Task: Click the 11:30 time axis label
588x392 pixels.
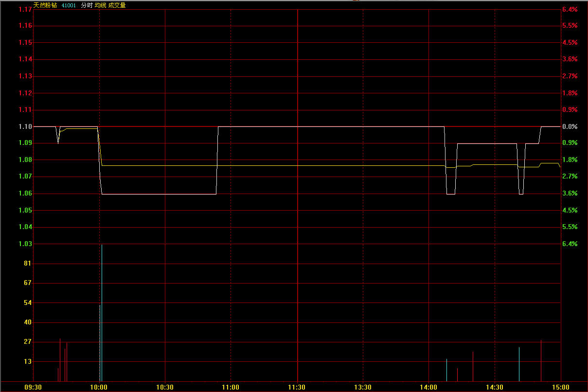Action: [x=297, y=387]
